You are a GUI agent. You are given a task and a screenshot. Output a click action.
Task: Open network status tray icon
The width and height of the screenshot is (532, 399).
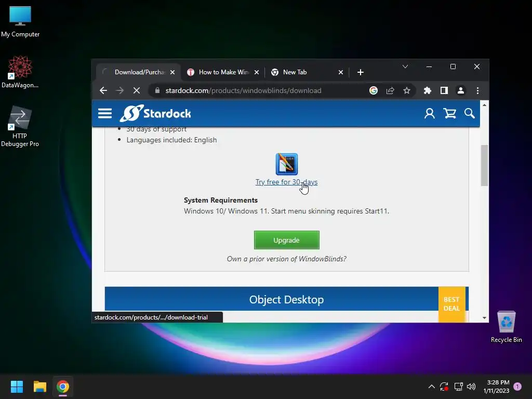(458, 387)
